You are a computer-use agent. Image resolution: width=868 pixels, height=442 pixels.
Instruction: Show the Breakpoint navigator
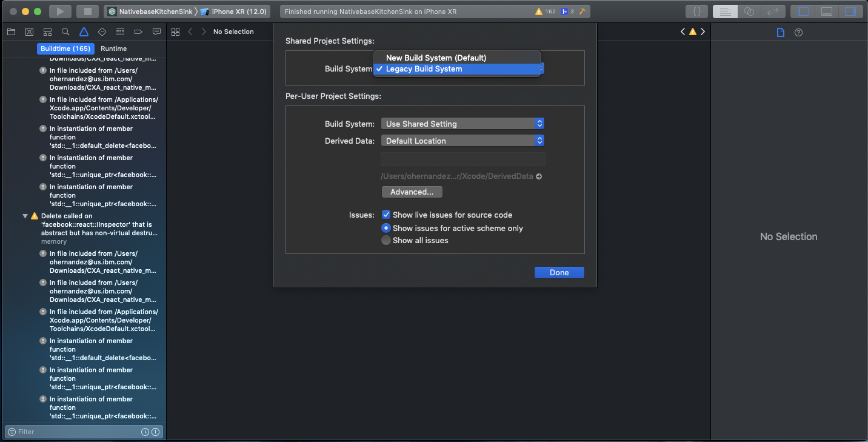click(x=138, y=32)
